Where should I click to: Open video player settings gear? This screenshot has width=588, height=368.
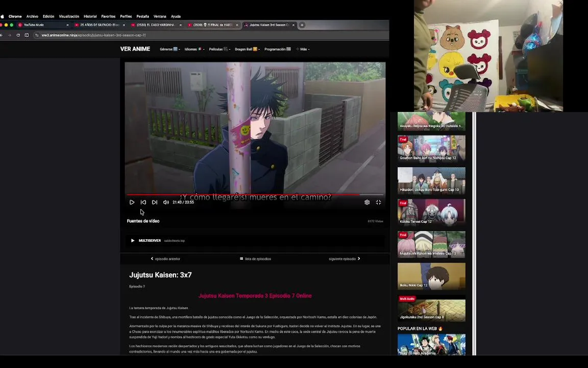[367, 202]
